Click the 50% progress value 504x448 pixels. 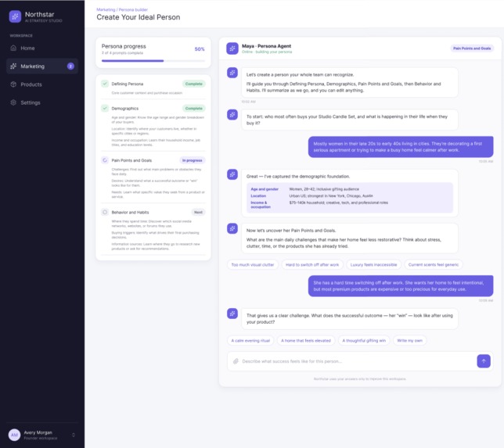pos(200,49)
